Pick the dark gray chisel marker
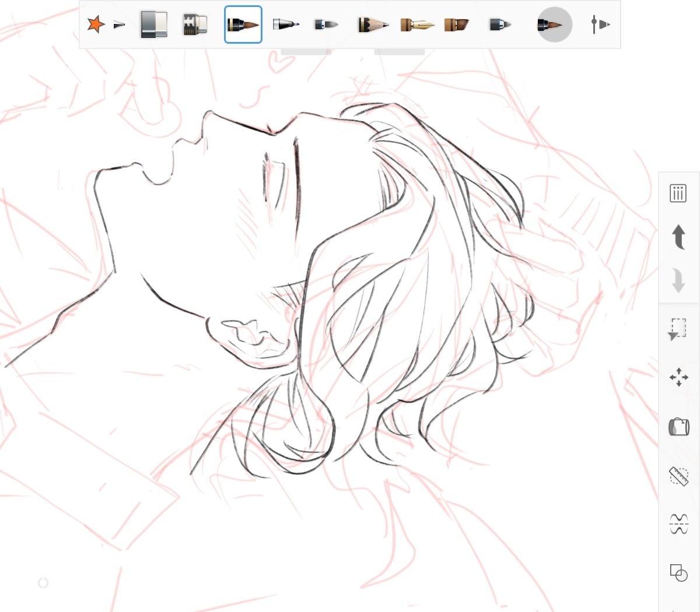Image resolution: width=700 pixels, height=612 pixels. pos(500,24)
